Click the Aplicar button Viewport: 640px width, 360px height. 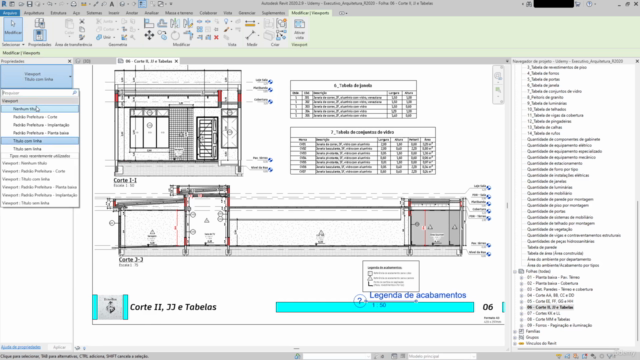[x=59, y=347]
